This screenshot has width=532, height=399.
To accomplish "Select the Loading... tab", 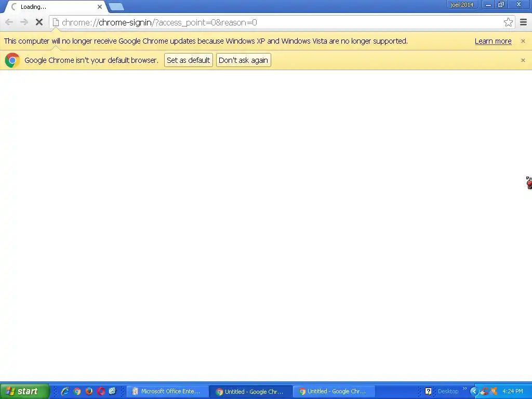I will (56, 7).
